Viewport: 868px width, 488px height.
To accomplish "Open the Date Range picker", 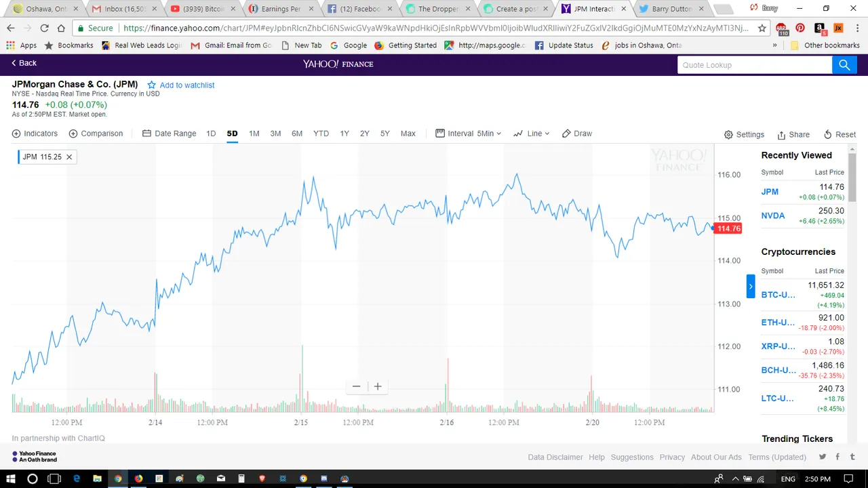I will [x=169, y=134].
